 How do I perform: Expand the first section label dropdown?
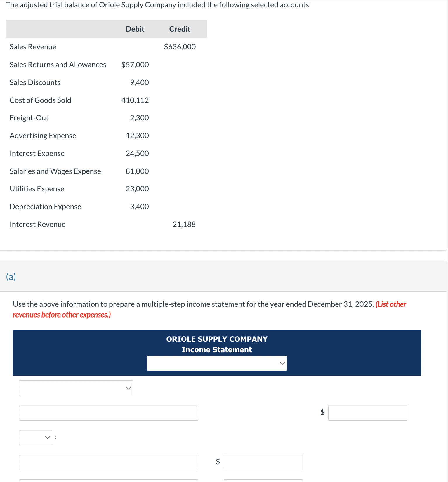click(76, 388)
